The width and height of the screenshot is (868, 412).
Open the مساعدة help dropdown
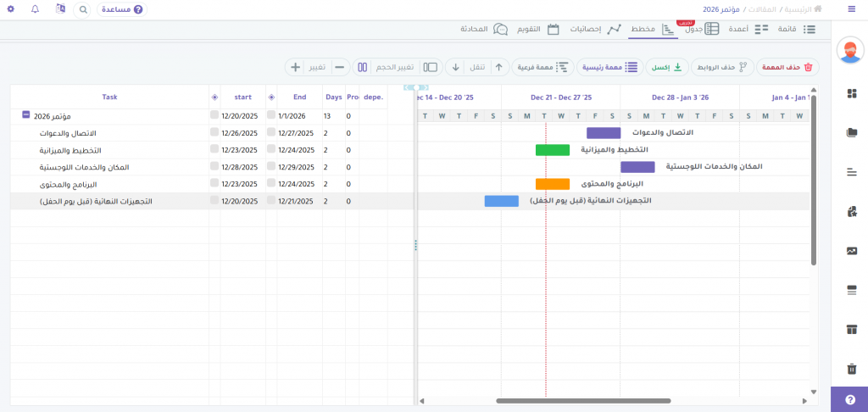(122, 9)
